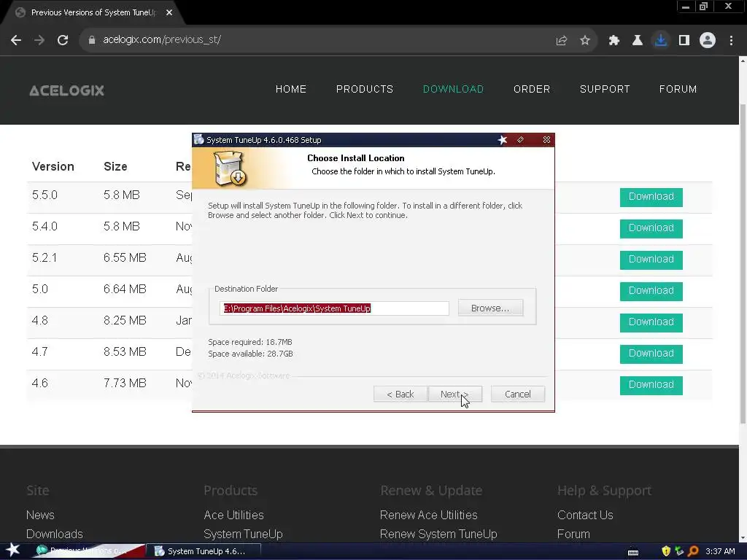This screenshot has height=560, width=747.
Task: Click the network tray icon
Action: click(679, 551)
